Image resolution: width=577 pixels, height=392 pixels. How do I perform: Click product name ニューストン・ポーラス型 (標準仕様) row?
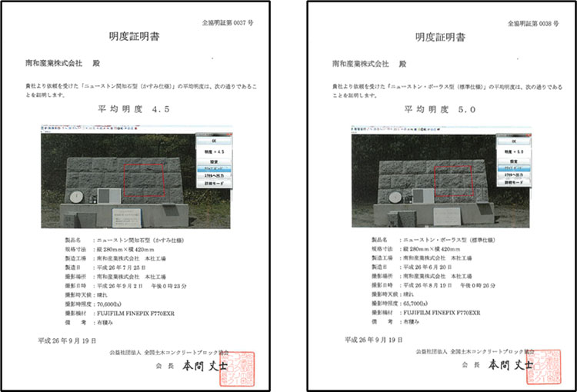(x=433, y=240)
